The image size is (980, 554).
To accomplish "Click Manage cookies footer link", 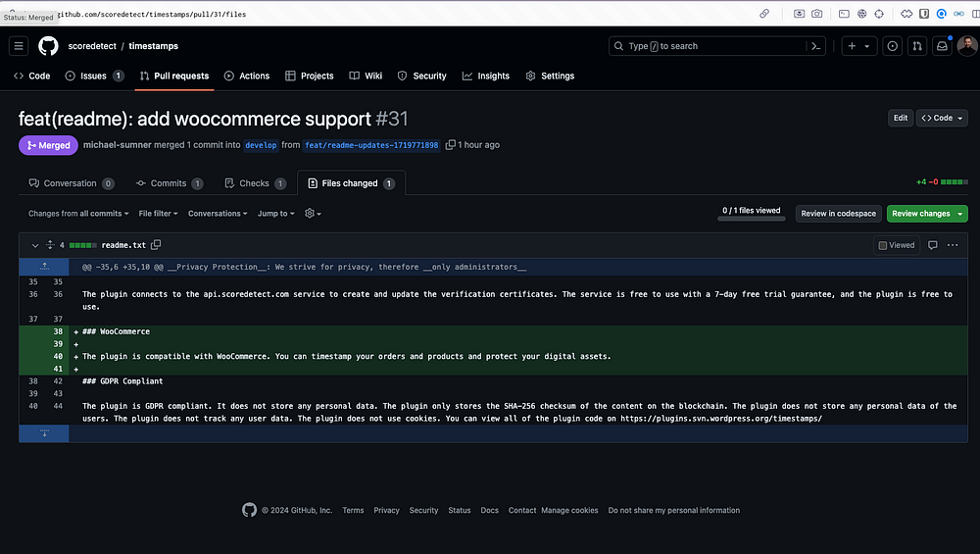I will tap(569, 510).
